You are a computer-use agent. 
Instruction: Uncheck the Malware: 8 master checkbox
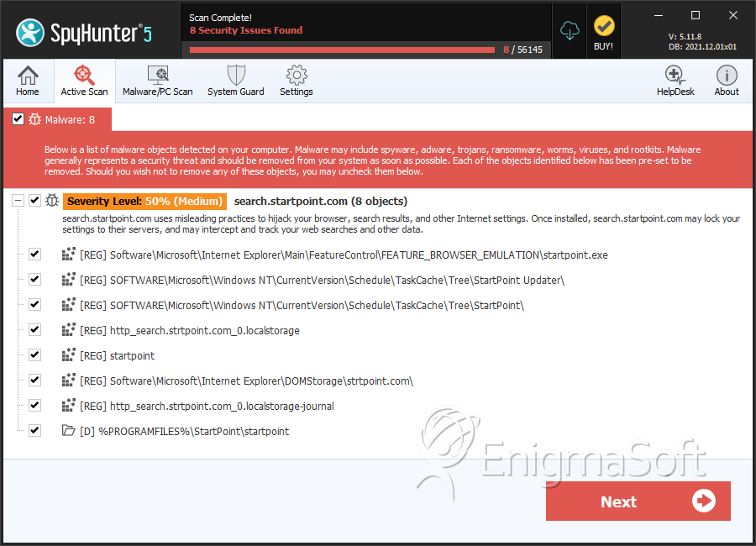(x=18, y=119)
